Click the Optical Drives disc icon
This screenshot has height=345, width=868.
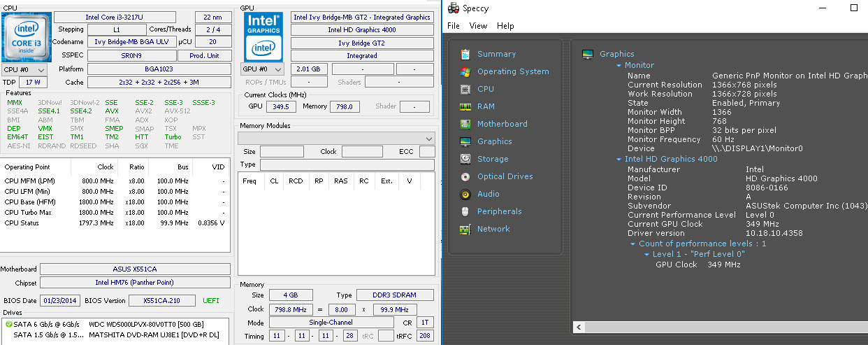[465, 177]
